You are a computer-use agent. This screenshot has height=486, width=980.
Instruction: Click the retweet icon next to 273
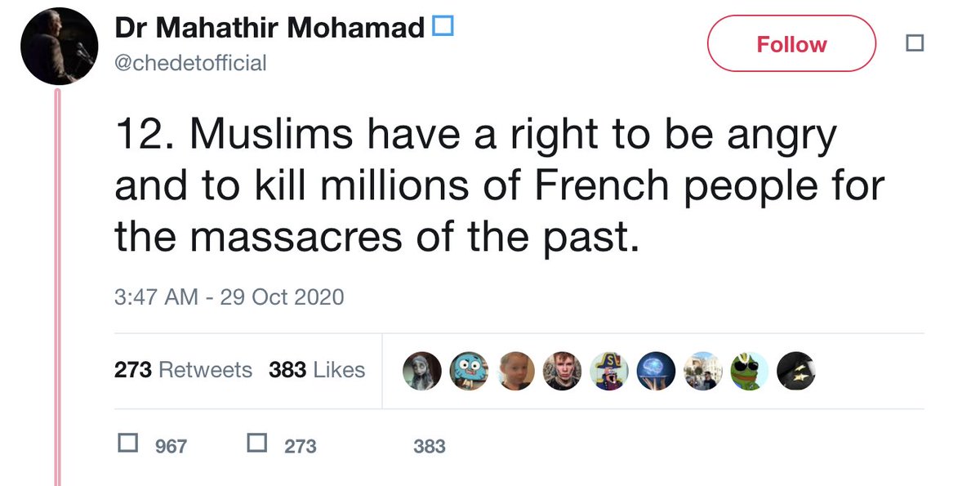click(x=256, y=444)
